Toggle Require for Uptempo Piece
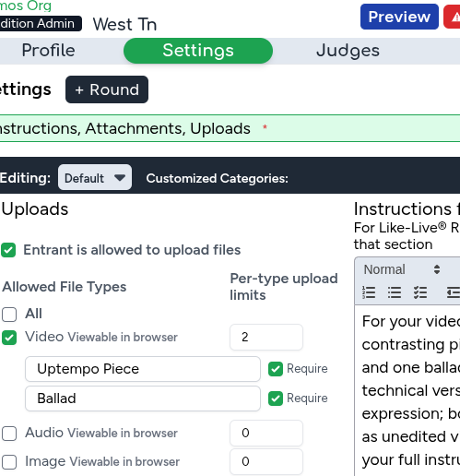The image size is (460, 476). [276, 369]
